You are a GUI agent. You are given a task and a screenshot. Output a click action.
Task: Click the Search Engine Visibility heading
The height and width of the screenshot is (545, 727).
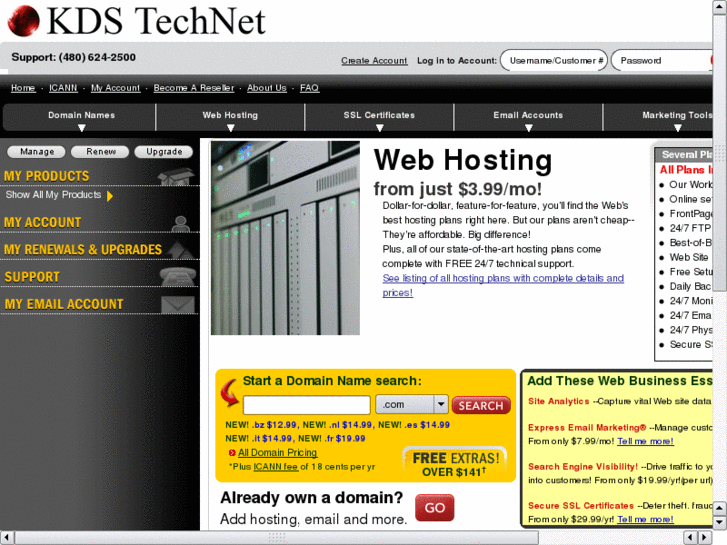(583, 467)
